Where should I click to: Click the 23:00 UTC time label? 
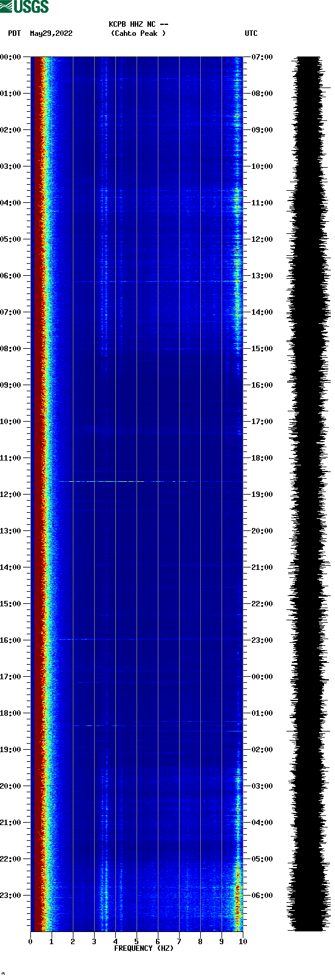click(262, 640)
